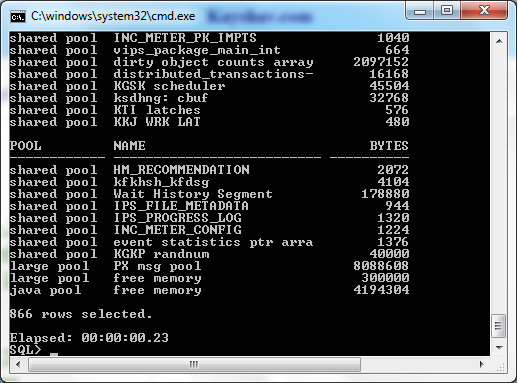Click the SQL> prompt
This screenshot has width=518, height=383.
(25, 350)
